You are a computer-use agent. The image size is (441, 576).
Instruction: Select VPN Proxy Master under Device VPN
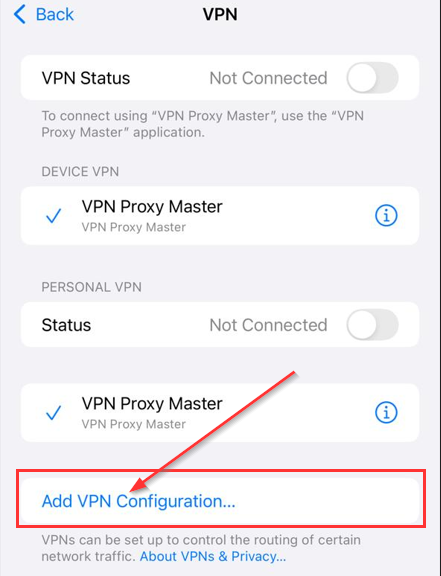(220, 216)
